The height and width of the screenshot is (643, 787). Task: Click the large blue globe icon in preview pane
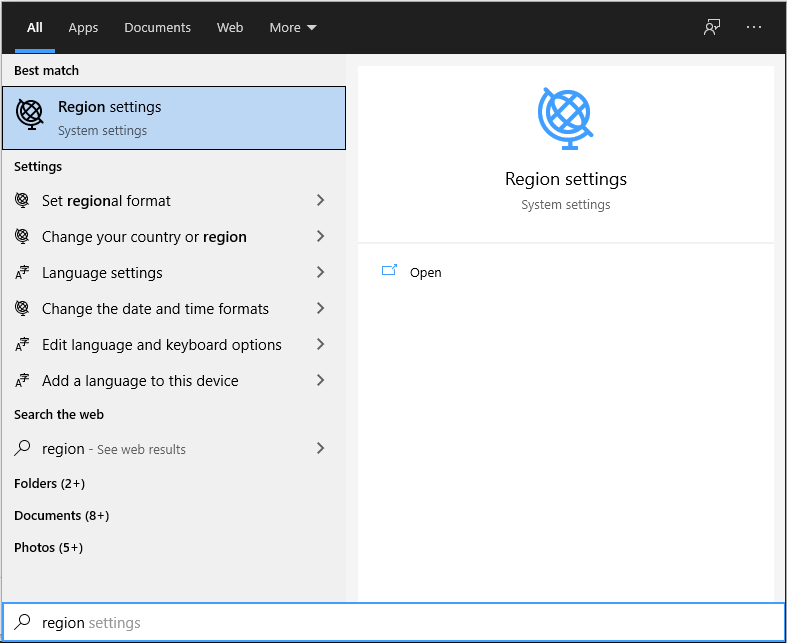pyautogui.click(x=565, y=118)
